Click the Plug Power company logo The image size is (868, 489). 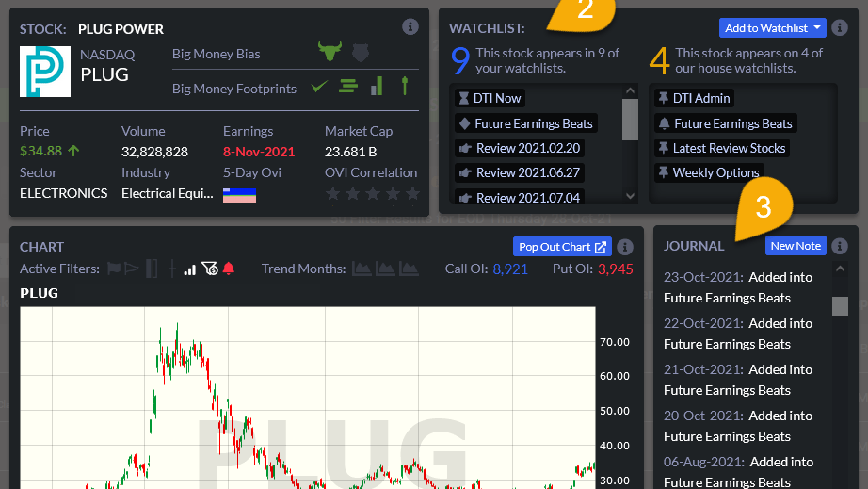point(45,72)
